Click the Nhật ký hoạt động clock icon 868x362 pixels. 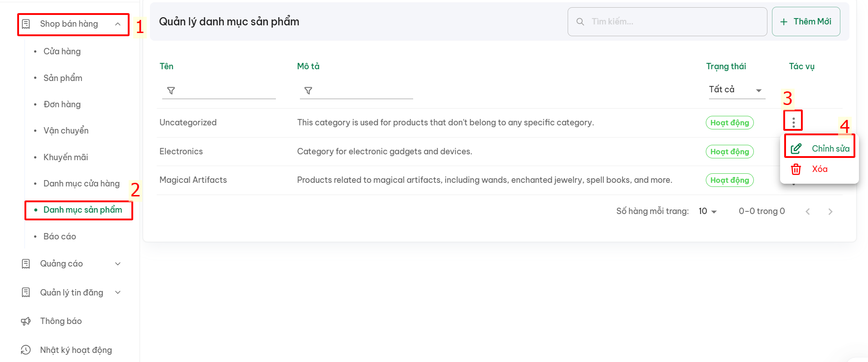coord(26,350)
